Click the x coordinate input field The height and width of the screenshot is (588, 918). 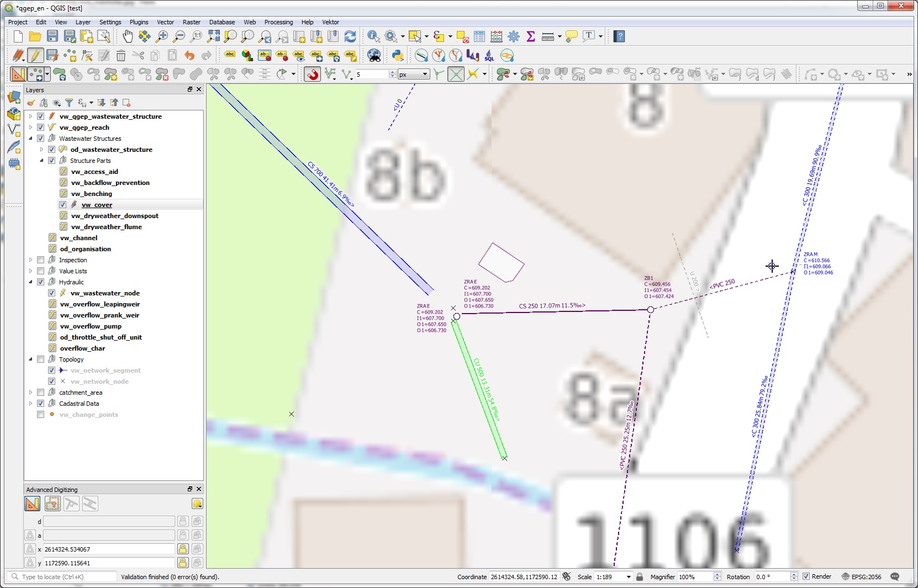(109, 549)
